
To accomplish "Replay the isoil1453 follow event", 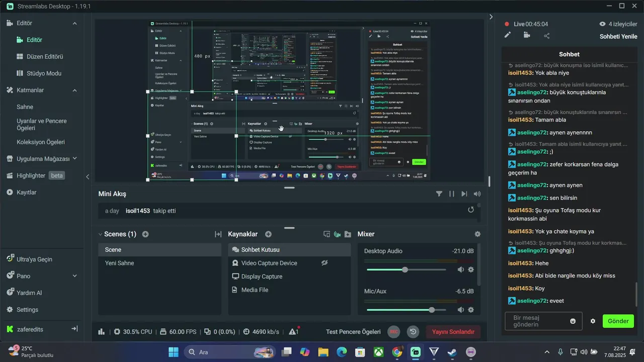I will pyautogui.click(x=471, y=210).
